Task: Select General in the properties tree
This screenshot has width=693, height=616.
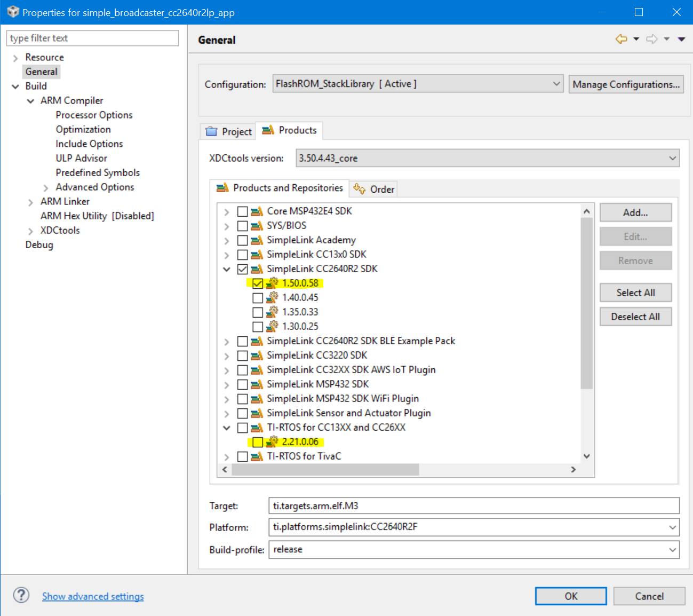Action: (x=41, y=72)
